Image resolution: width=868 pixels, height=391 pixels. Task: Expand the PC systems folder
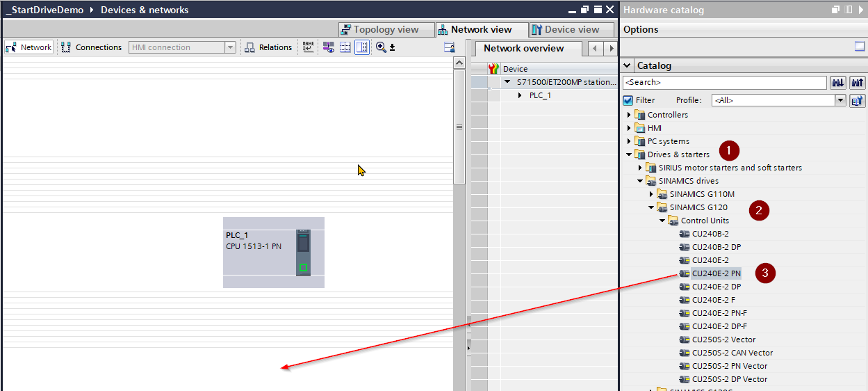(629, 141)
